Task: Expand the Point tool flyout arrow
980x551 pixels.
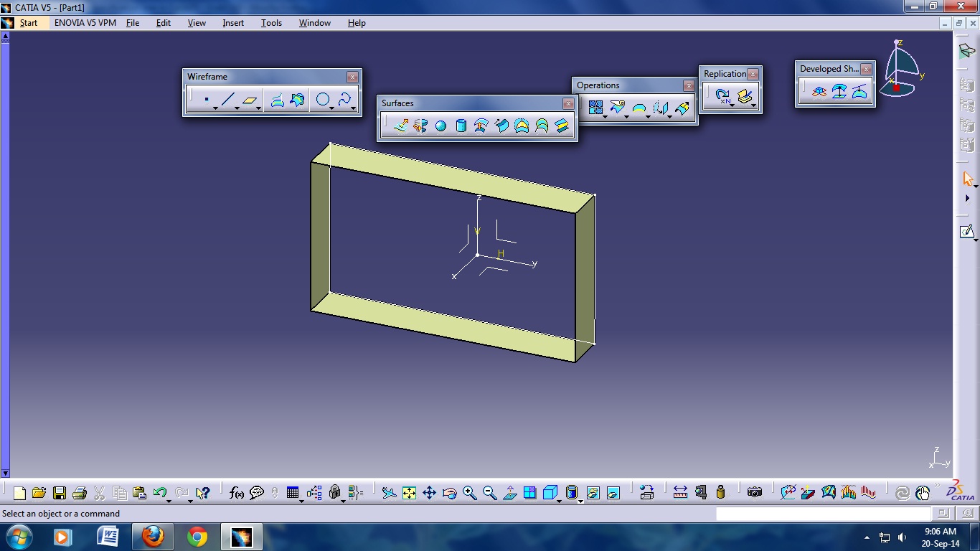Action: pyautogui.click(x=216, y=108)
